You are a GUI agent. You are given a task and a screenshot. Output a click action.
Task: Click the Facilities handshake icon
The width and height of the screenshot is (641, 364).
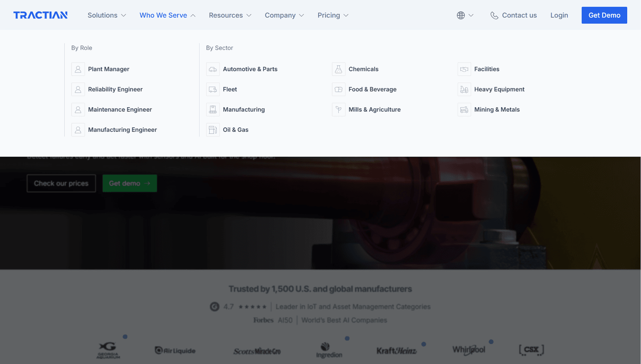[x=464, y=69]
